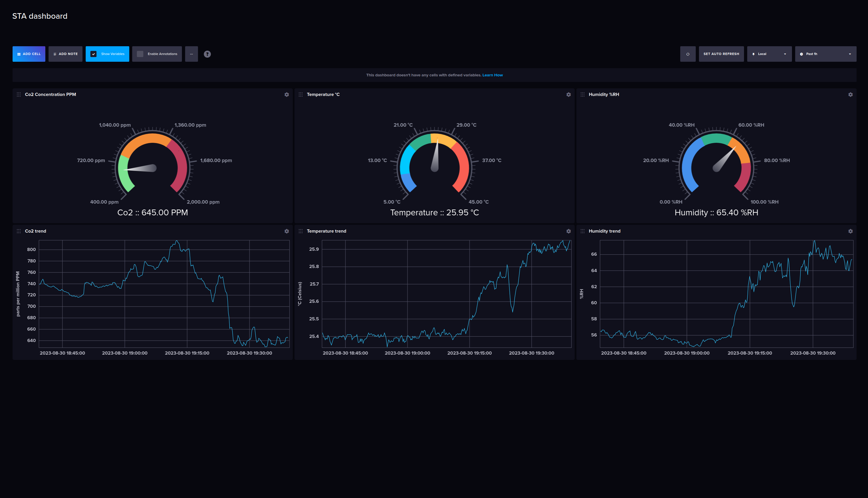The height and width of the screenshot is (498, 868).
Task: Click the 1,360.00 ppm gauge label
Action: click(190, 125)
